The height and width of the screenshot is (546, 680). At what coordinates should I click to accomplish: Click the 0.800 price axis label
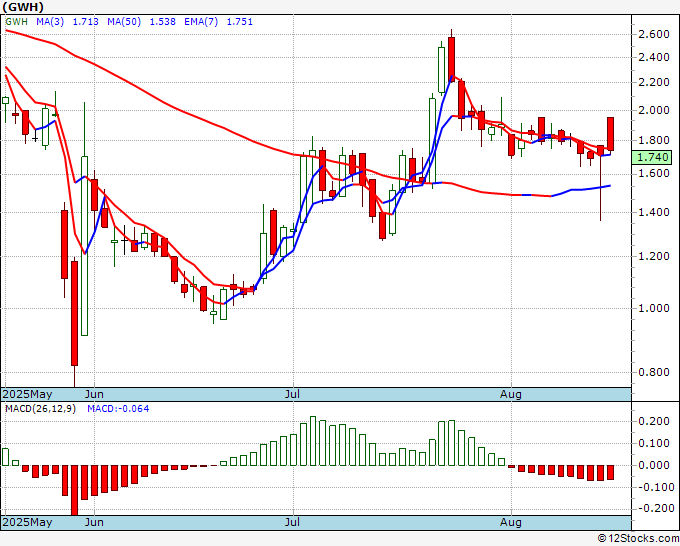click(654, 372)
